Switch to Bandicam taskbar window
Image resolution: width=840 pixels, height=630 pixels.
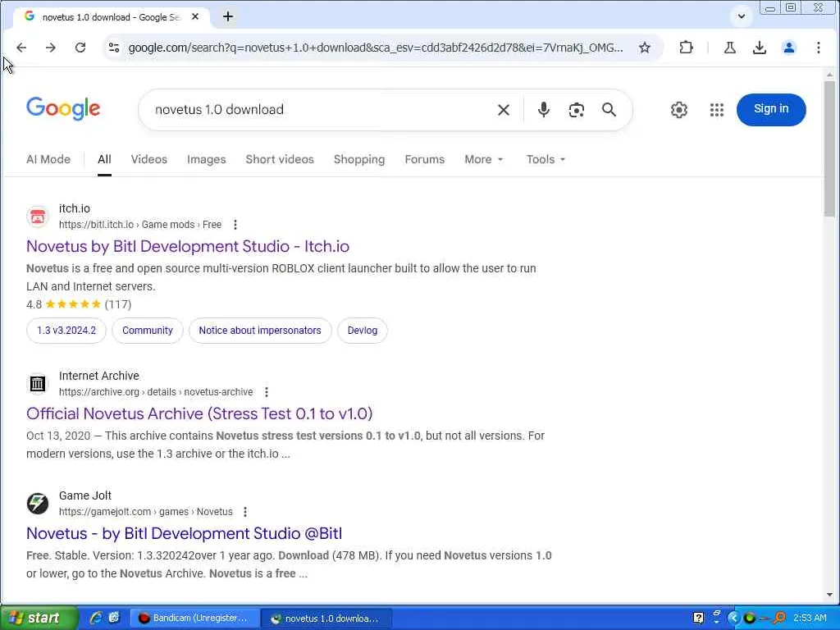coord(195,619)
